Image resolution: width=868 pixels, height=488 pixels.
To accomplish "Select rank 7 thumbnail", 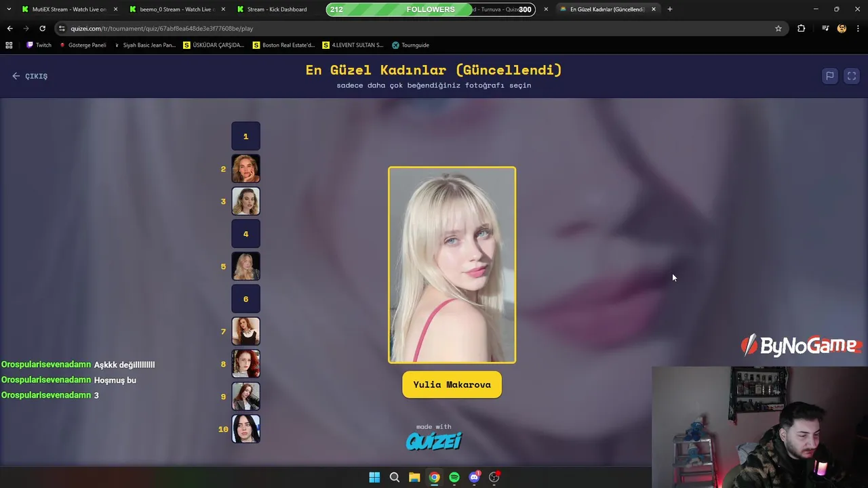I will (x=245, y=331).
